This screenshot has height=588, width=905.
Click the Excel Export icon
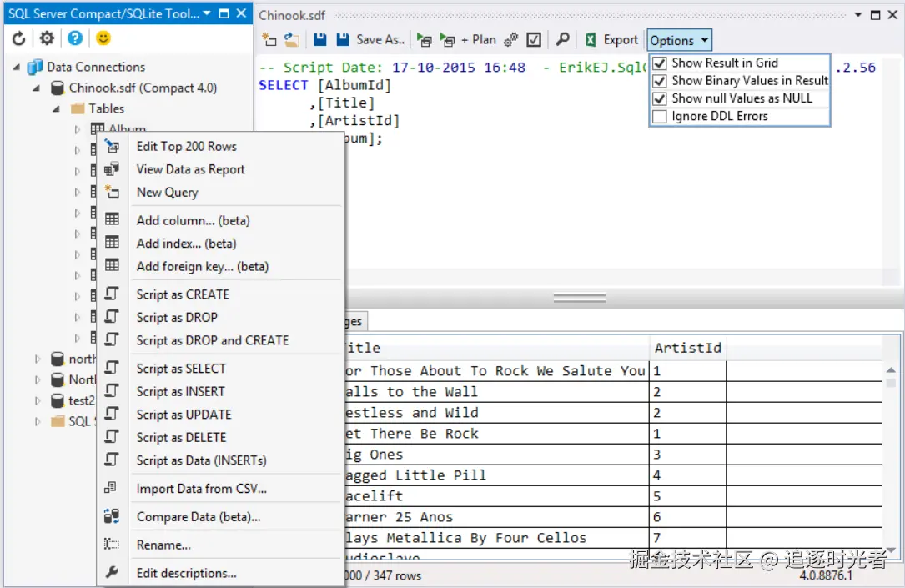(591, 39)
